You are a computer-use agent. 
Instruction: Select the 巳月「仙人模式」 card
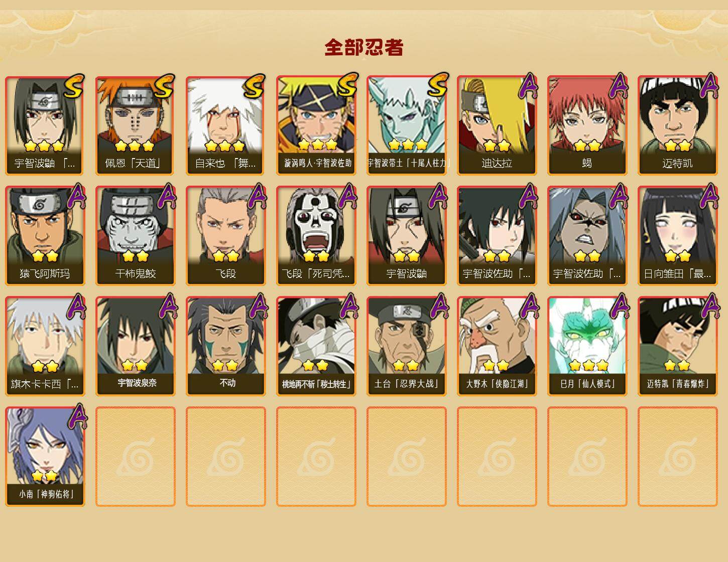pos(587,346)
